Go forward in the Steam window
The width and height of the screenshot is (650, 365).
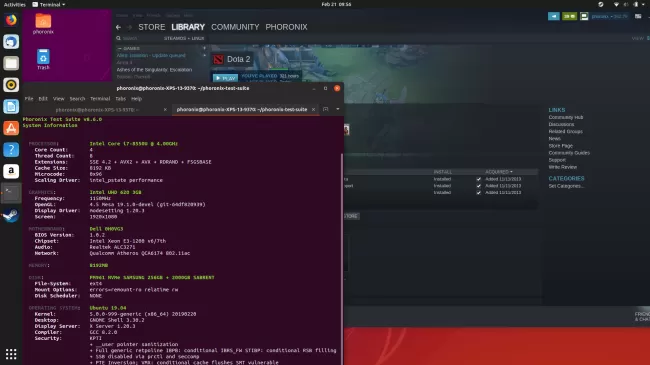point(129,27)
